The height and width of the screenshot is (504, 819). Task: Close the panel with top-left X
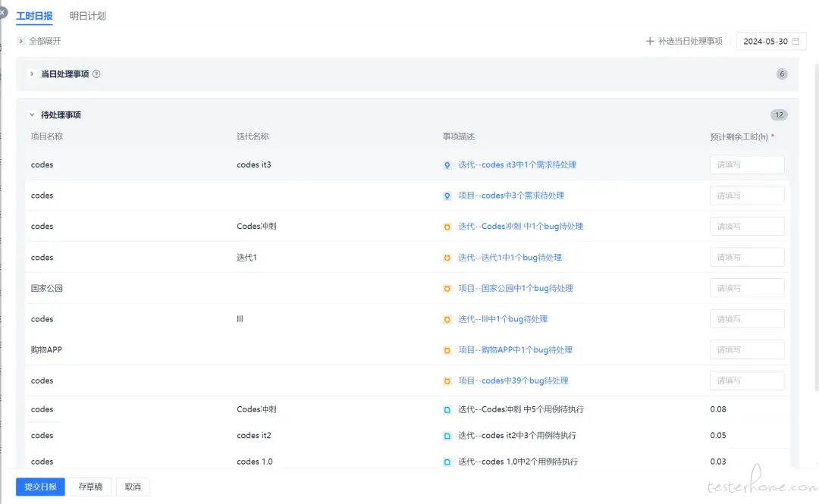point(2,11)
